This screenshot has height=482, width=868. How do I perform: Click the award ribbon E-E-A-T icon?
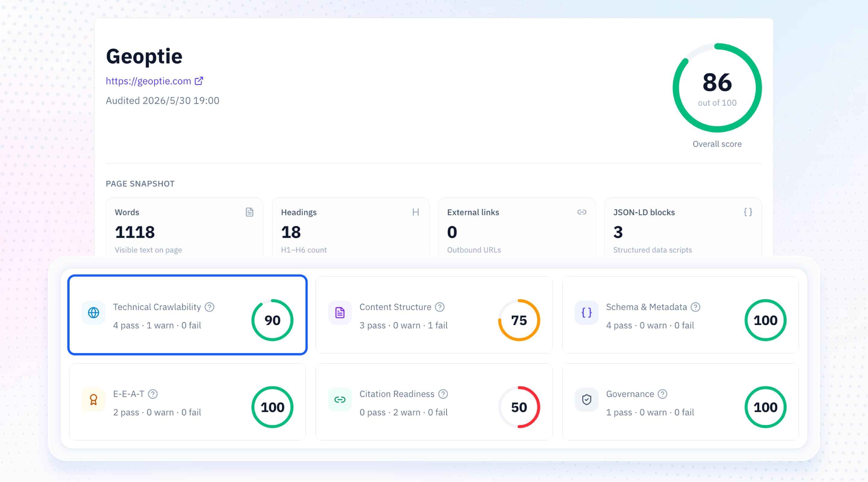click(93, 399)
